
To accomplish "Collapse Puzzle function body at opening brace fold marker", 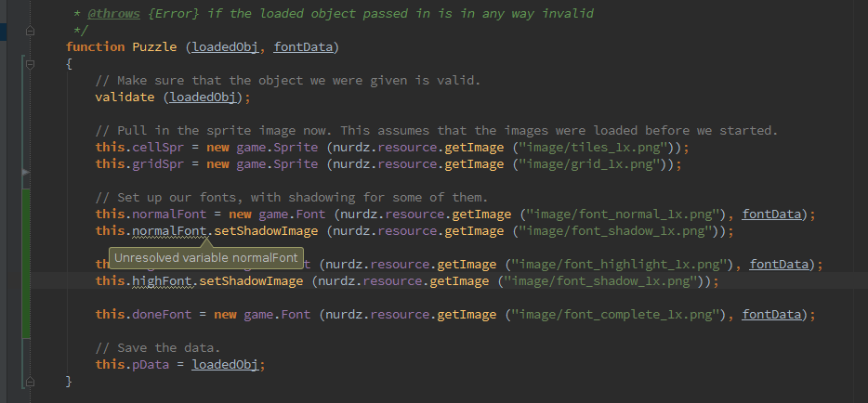I will coord(30,65).
